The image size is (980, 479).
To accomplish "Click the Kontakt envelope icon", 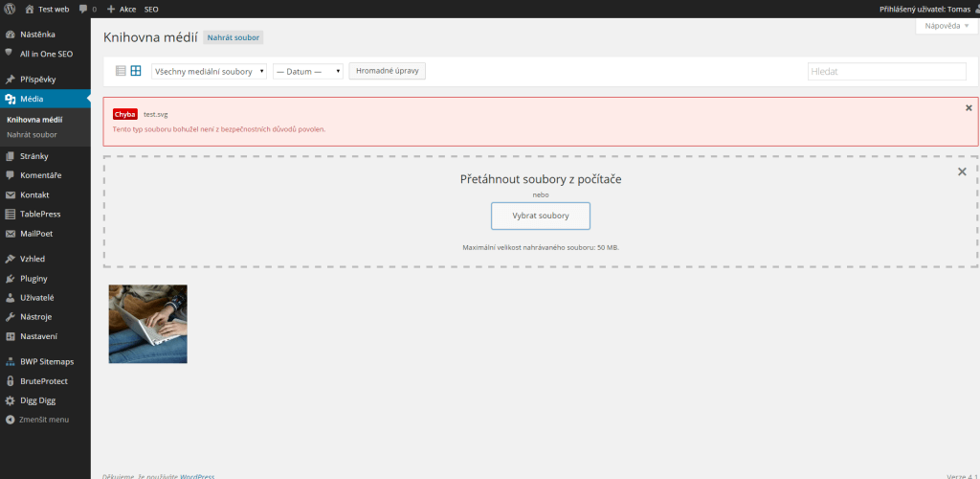I will tap(10, 195).
